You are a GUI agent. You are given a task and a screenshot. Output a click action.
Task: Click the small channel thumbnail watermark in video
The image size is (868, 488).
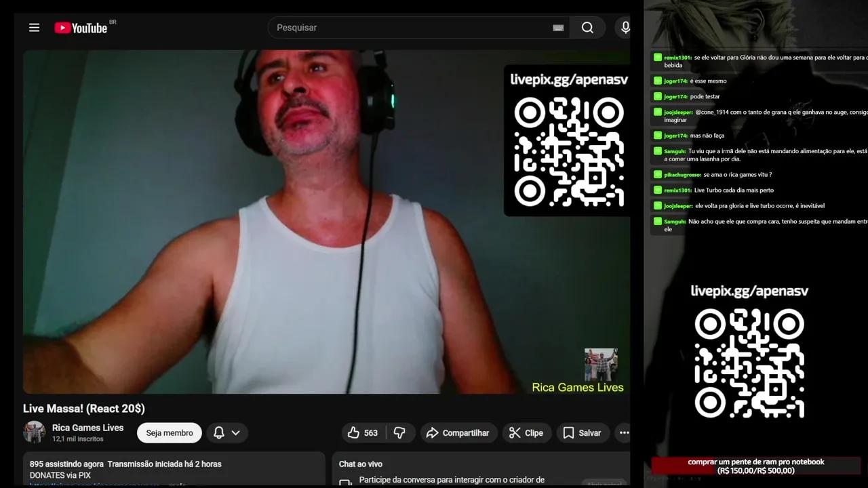pos(601,365)
